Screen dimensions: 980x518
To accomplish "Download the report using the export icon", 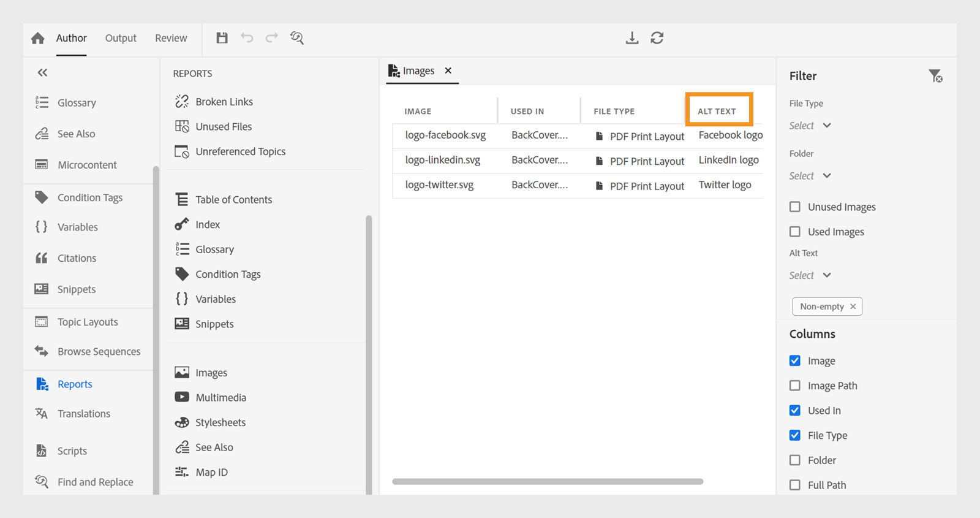I will click(x=632, y=38).
